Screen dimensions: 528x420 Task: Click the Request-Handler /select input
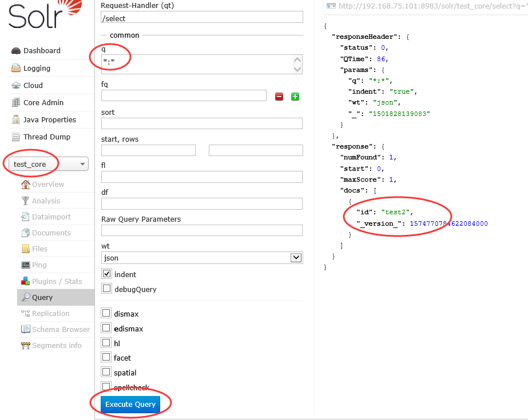click(x=202, y=18)
